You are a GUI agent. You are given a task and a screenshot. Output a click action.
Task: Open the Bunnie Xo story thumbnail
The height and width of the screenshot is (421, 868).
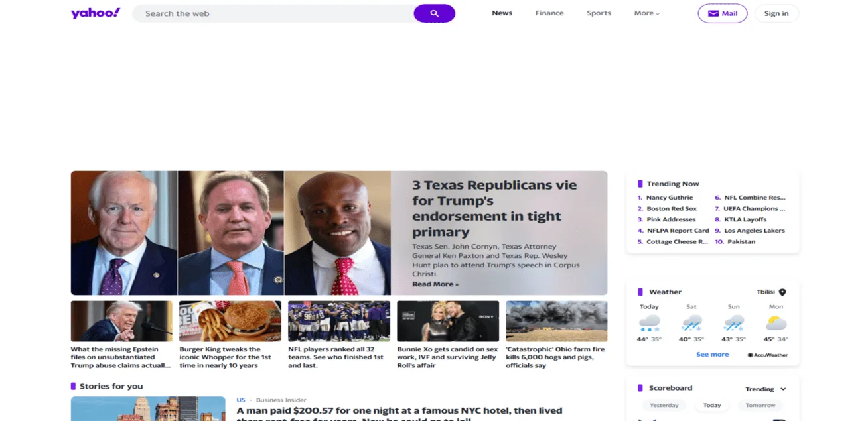click(448, 321)
